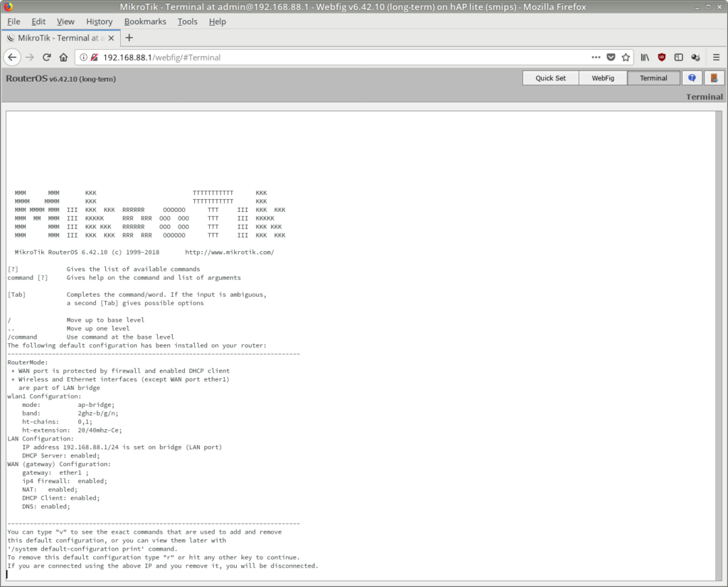728x587 pixels.
Task: Click the 'ht-extension: 20/40mhz-Ce;' line
Action: tap(72, 430)
